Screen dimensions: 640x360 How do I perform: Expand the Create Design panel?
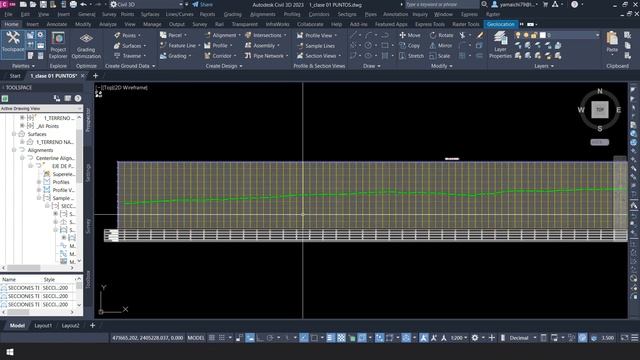coord(224,66)
